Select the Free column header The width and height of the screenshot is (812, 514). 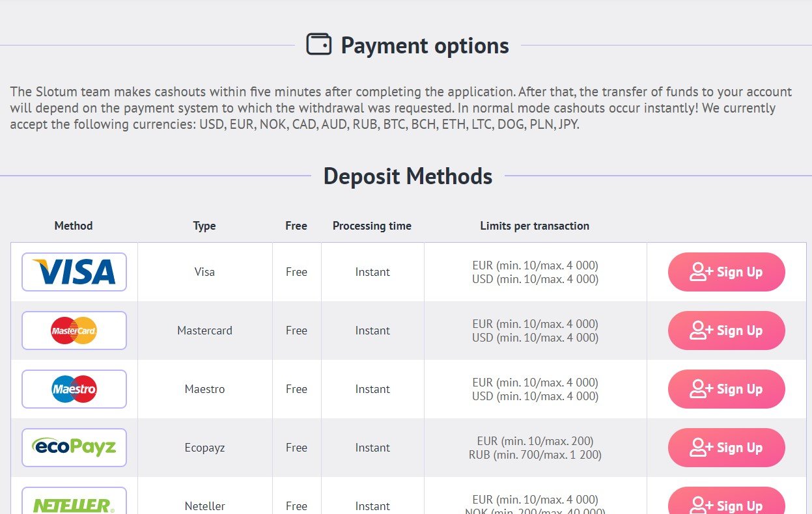click(296, 226)
